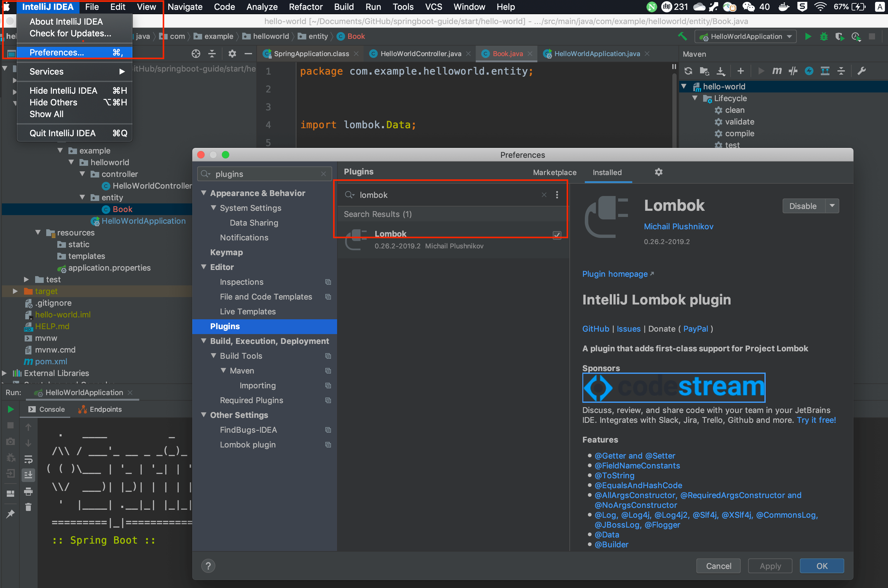Open Michail Plushnikov author link
888x588 pixels.
coord(678,227)
